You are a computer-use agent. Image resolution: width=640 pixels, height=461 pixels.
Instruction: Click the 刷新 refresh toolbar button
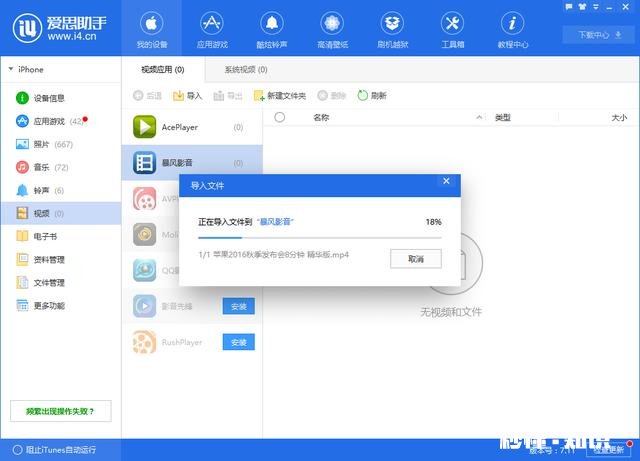[x=372, y=96]
